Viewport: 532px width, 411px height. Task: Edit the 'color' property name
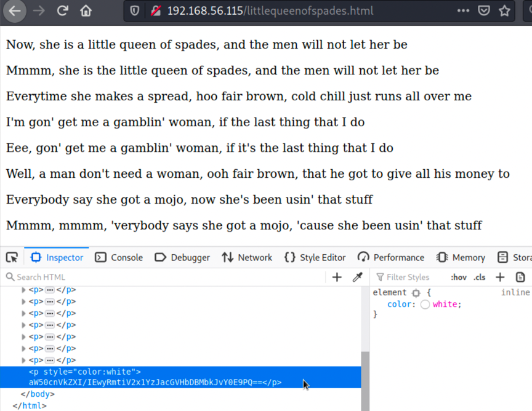tap(400, 305)
